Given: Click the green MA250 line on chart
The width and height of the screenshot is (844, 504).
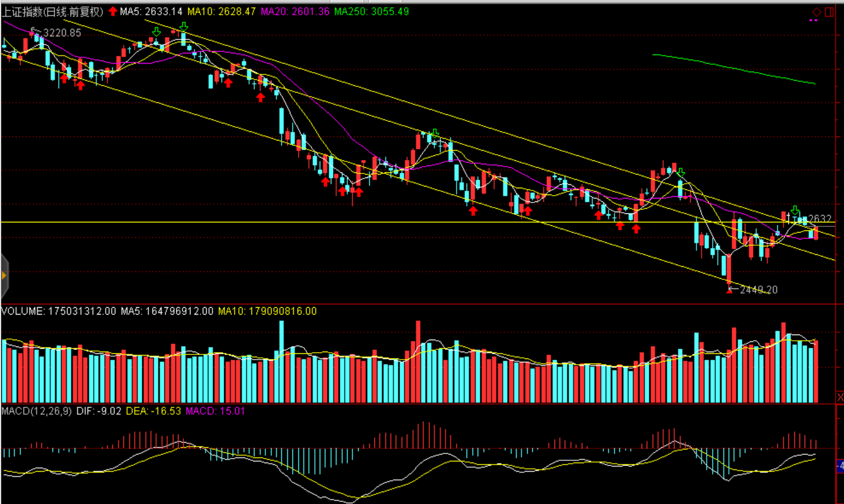Looking at the screenshot, I should tap(734, 69).
